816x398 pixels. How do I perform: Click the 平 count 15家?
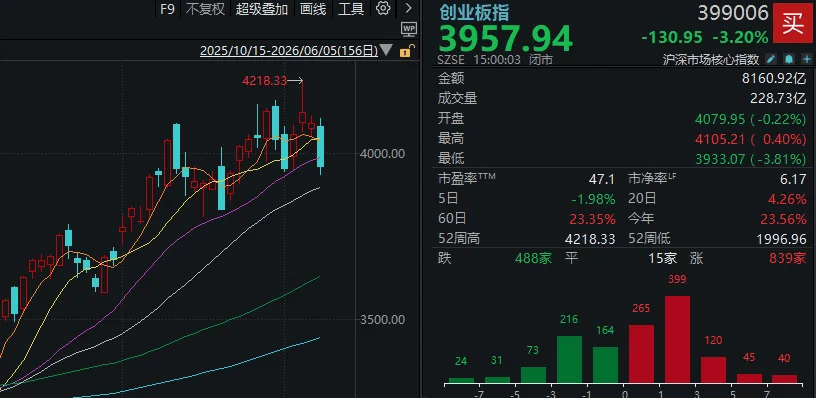[x=662, y=258]
